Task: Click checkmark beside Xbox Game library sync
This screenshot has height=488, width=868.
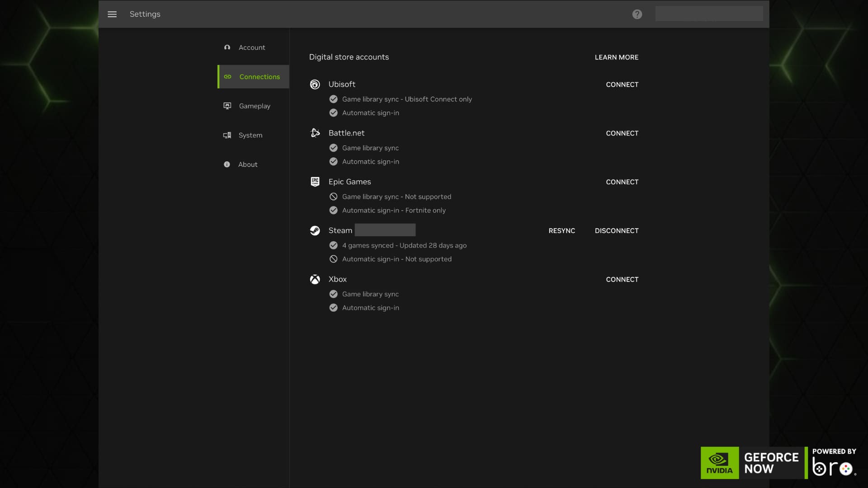Action: point(334,294)
